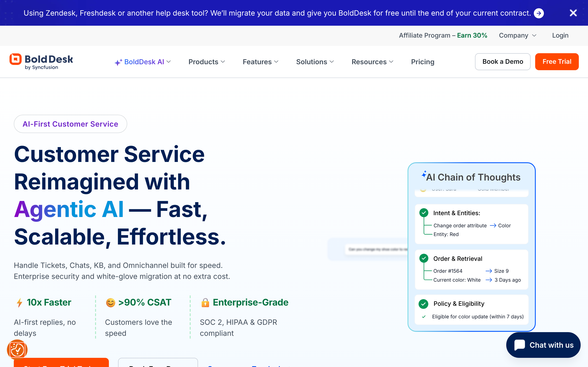588x367 pixels.
Task: Go to the Pricing page
Action: pyautogui.click(x=423, y=62)
